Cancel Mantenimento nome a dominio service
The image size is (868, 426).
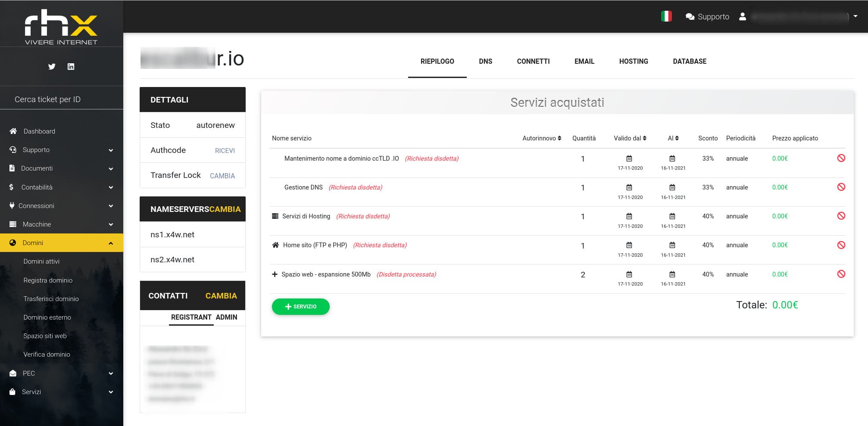(841, 158)
